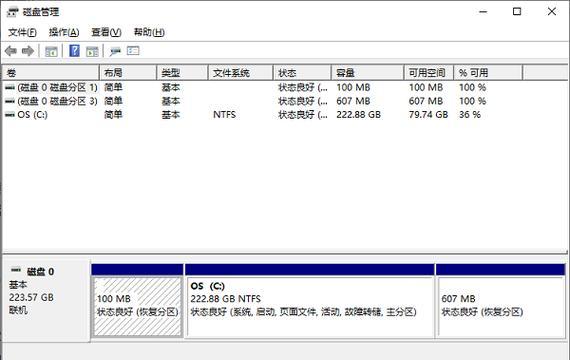Screen dimensions: 570x360
Task: Click the disk list view settings icon
Action: [133, 51]
